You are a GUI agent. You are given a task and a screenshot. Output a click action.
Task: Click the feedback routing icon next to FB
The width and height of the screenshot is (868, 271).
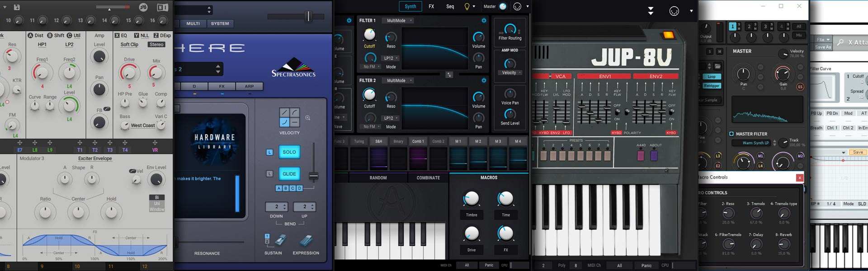point(107,109)
